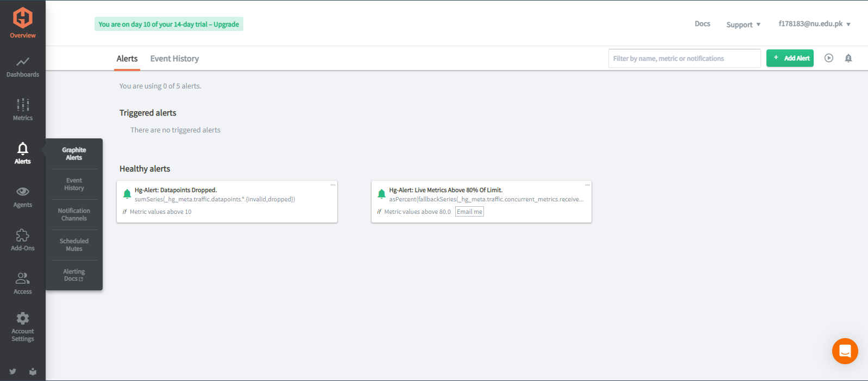
Task: Click the trial Upgrade banner
Action: (169, 24)
